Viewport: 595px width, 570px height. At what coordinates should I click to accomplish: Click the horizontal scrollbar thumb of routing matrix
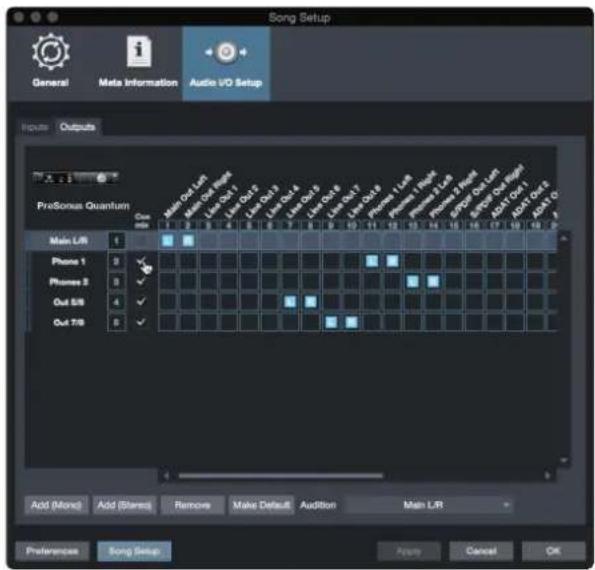tap(281, 476)
